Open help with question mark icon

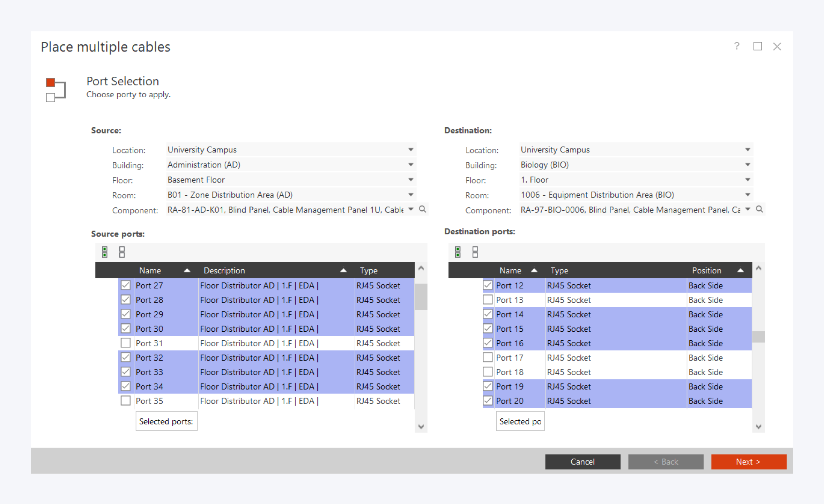(x=736, y=46)
